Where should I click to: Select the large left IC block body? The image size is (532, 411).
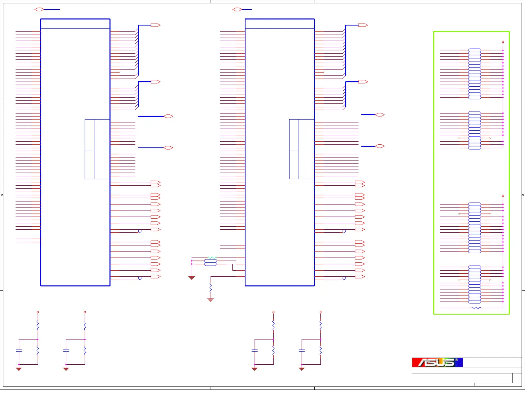[x=75, y=152]
